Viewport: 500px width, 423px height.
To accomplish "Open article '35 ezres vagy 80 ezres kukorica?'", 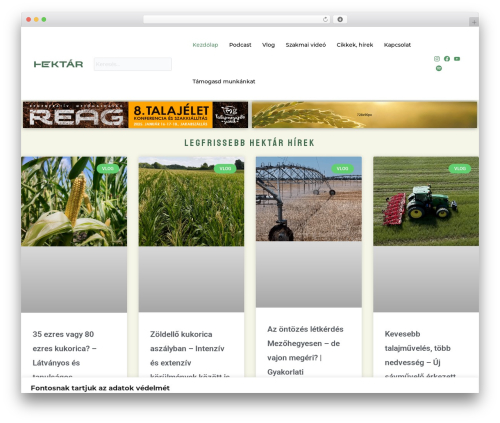I will [64, 355].
